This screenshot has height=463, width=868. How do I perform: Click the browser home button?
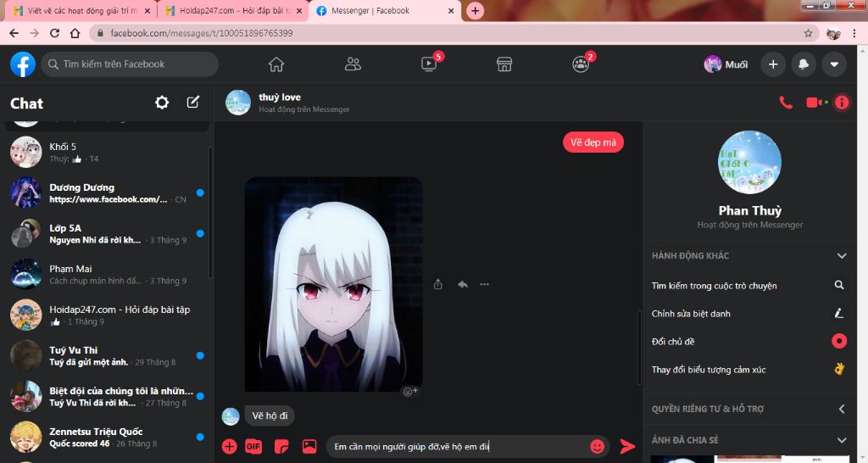click(x=75, y=33)
